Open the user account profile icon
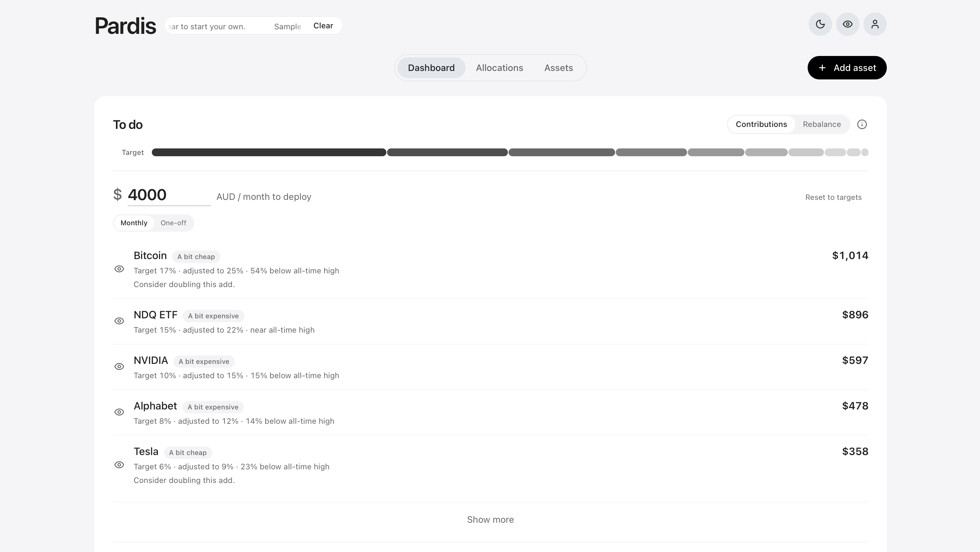Viewport: 980px width, 552px height. (875, 24)
